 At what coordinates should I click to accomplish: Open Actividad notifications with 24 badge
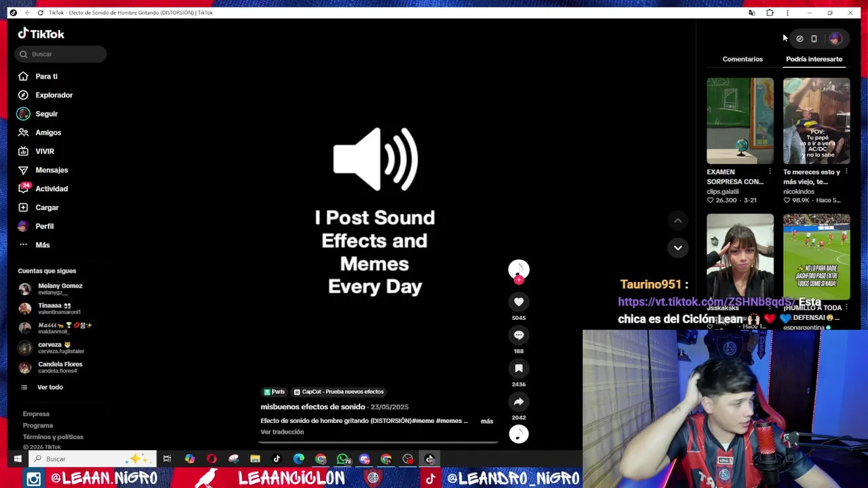[43, 188]
